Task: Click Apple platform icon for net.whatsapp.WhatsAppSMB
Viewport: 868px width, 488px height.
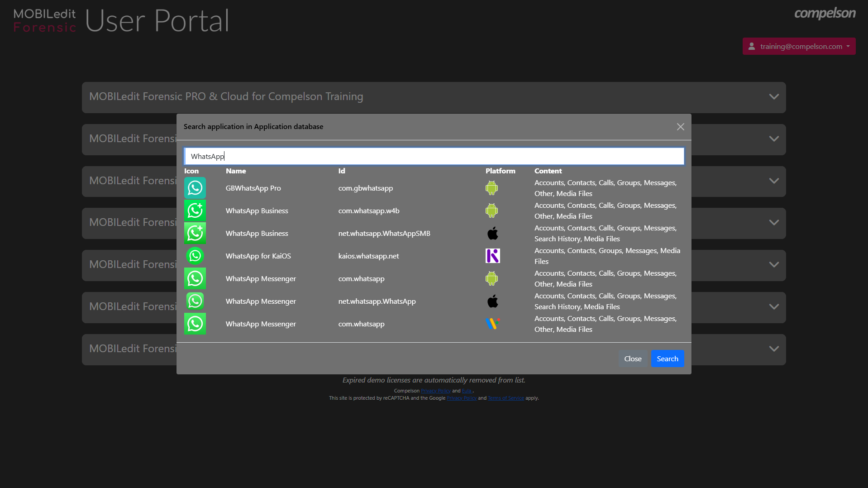Action: [492, 233]
